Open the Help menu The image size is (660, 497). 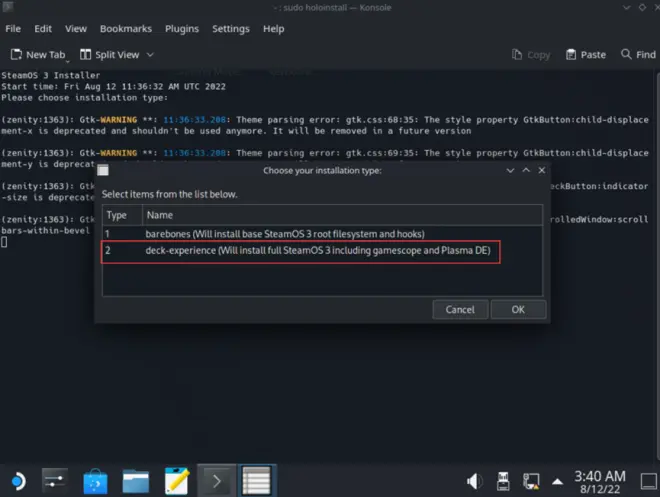274,29
